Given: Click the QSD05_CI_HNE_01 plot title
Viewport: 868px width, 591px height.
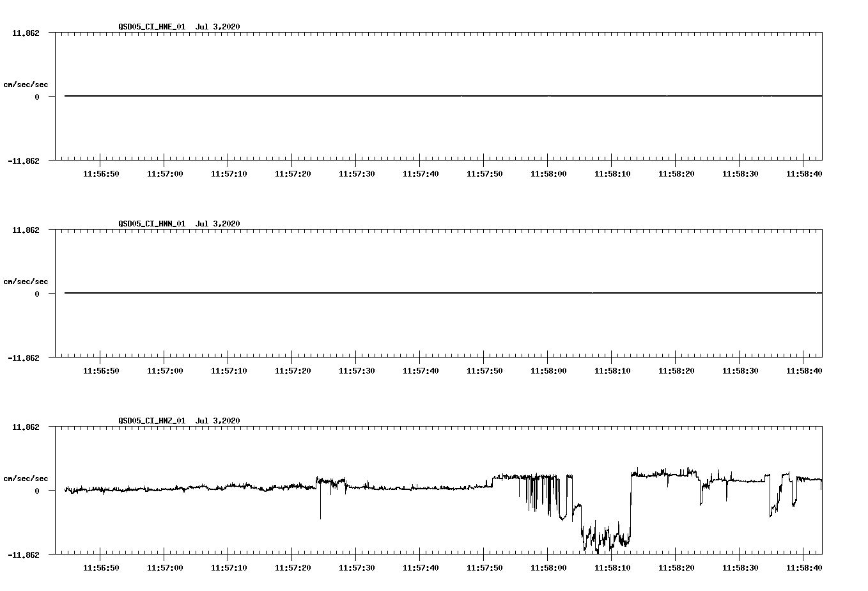Looking at the screenshot, I should pyautogui.click(x=179, y=27).
